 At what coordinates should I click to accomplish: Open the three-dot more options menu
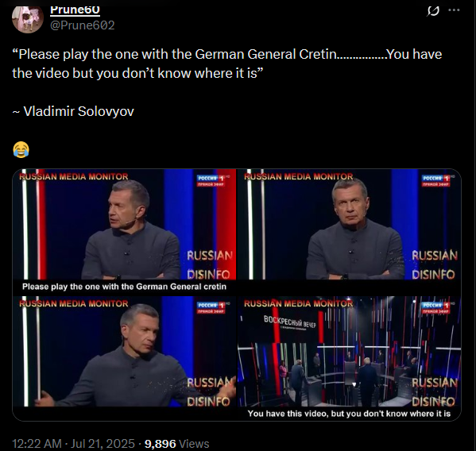tap(454, 10)
